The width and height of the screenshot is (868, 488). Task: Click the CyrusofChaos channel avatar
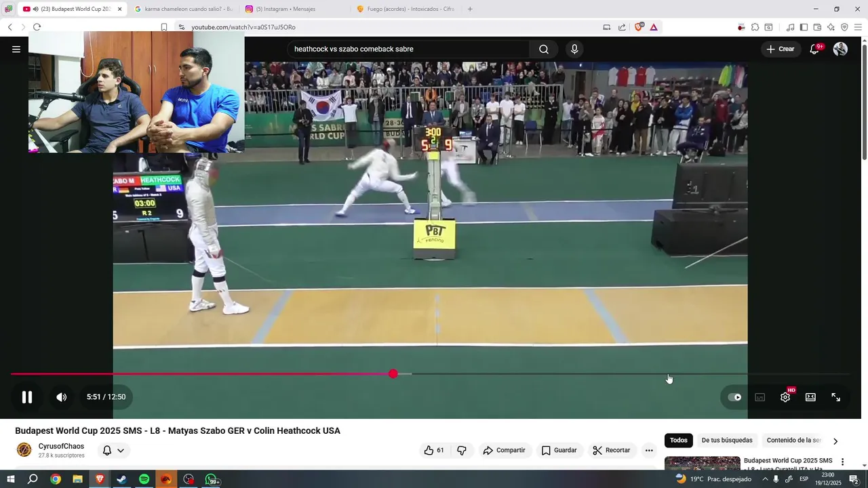click(x=24, y=450)
